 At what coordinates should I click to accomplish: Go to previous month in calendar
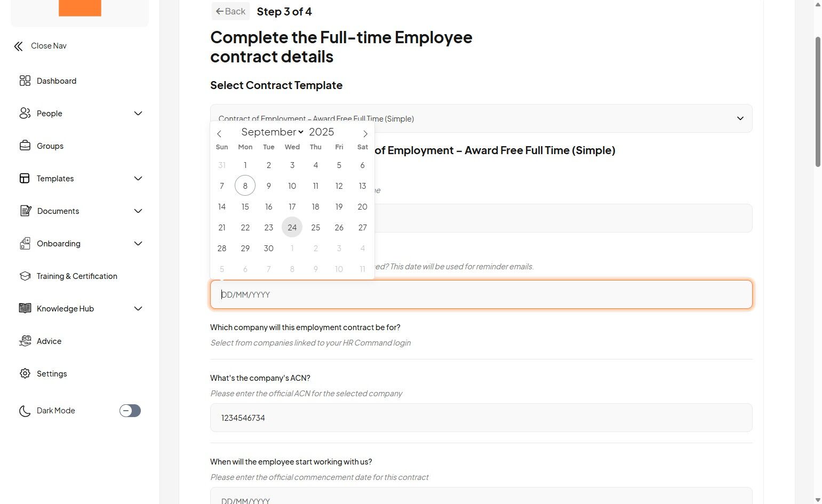pyautogui.click(x=219, y=133)
